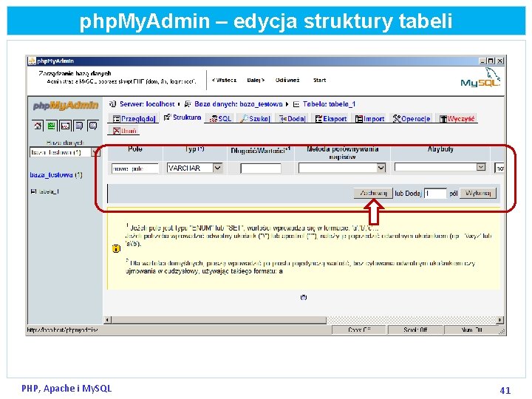Open the Atrybuty dropdown

[440, 167]
